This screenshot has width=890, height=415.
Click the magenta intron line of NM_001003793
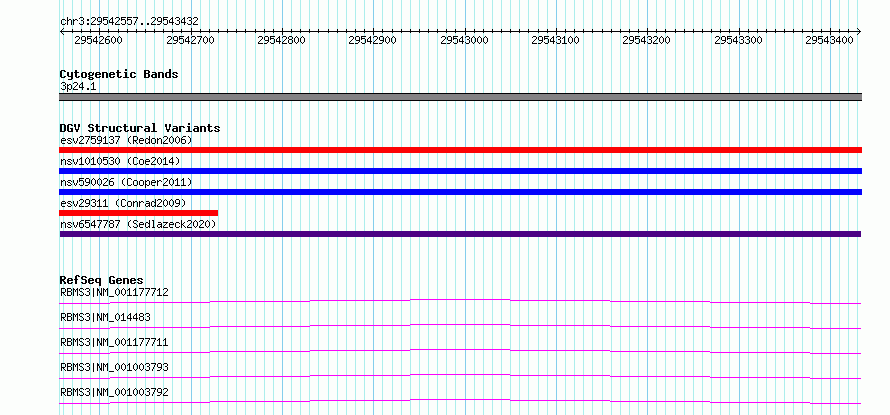pos(460,376)
